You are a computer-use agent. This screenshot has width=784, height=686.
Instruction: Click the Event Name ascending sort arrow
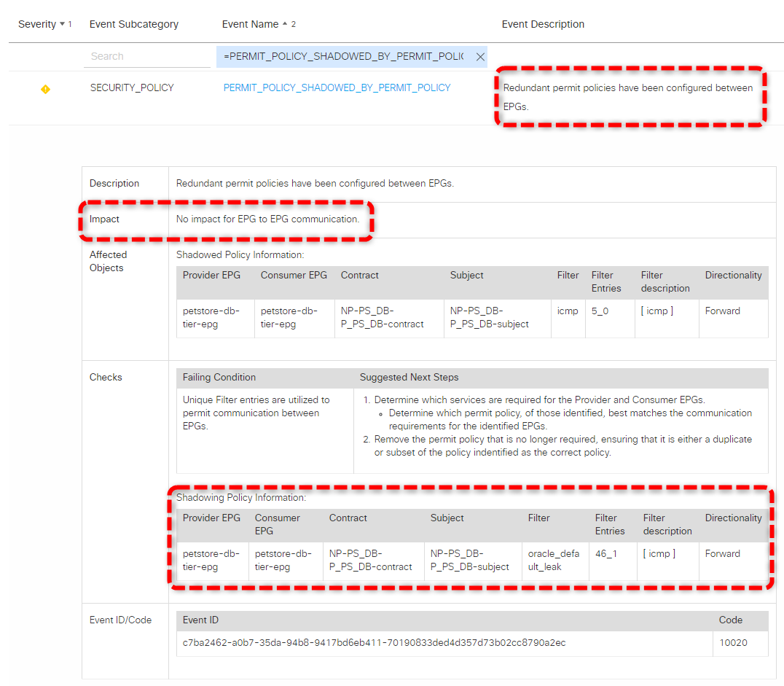click(285, 25)
